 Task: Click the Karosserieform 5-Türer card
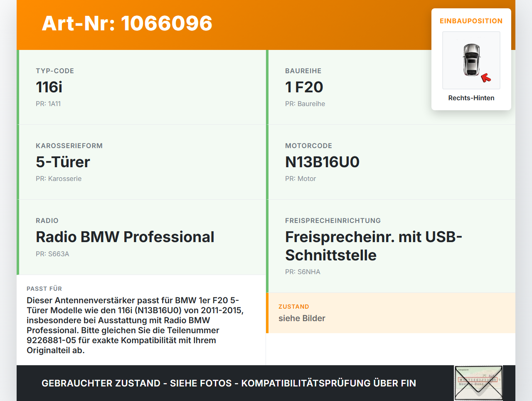click(141, 162)
